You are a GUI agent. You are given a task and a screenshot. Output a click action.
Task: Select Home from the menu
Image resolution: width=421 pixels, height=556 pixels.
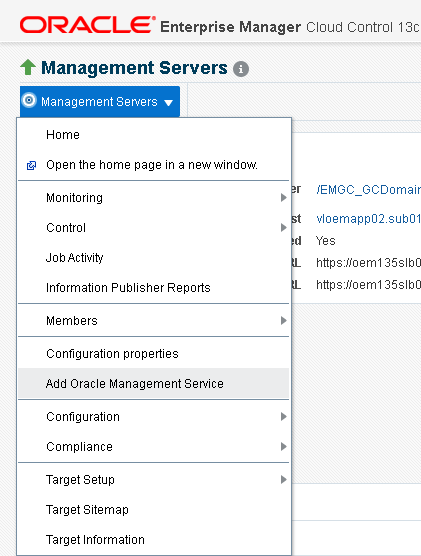tap(154, 135)
